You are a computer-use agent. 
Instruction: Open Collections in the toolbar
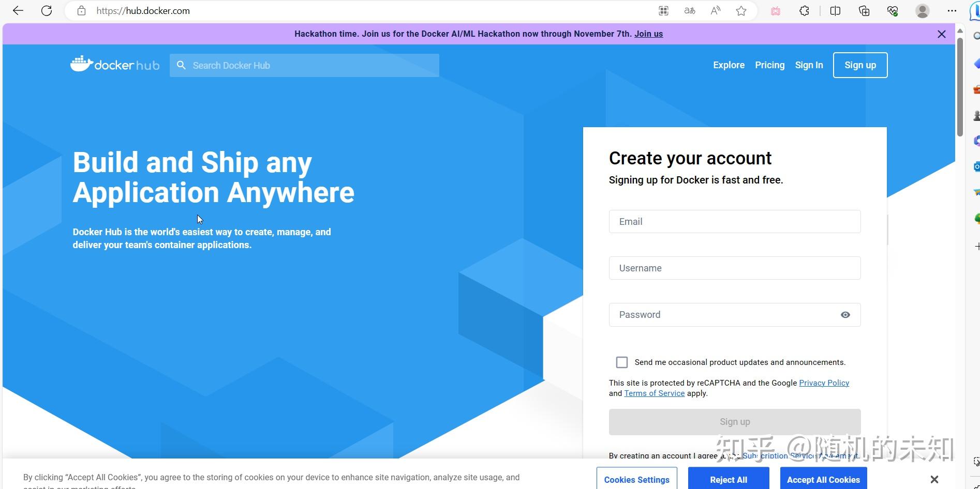[x=864, y=10]
